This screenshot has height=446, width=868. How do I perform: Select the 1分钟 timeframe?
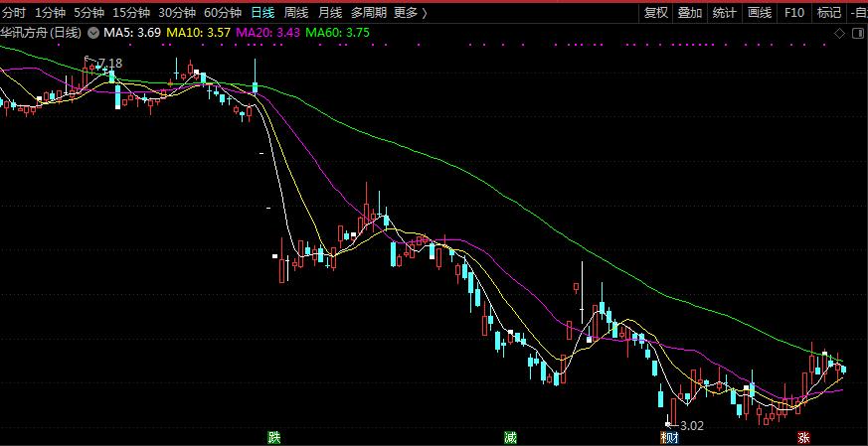(51, 13)
